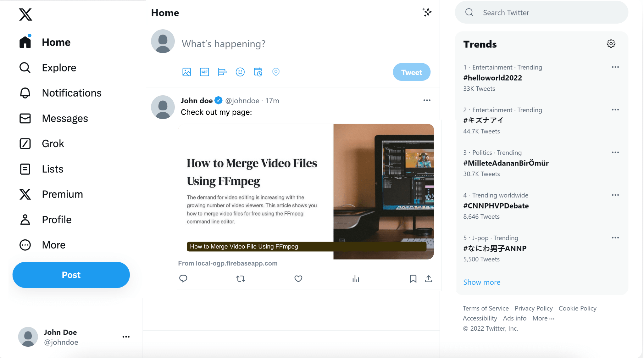Add location tag to the tweet
Viewport: 644px width, 358px height.
tap(276, 72)
